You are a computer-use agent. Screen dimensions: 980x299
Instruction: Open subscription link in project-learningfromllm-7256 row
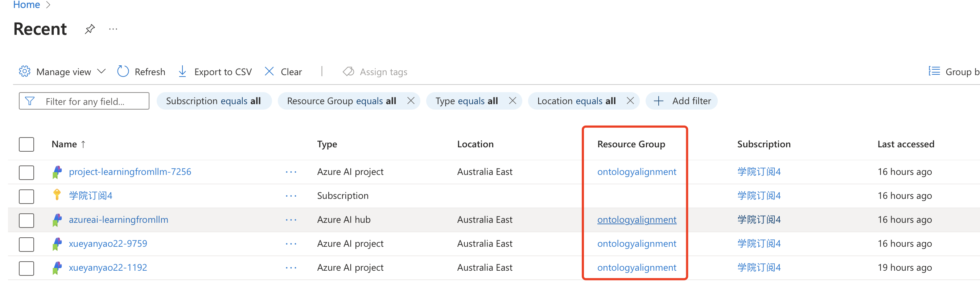[x=759, y=172]
